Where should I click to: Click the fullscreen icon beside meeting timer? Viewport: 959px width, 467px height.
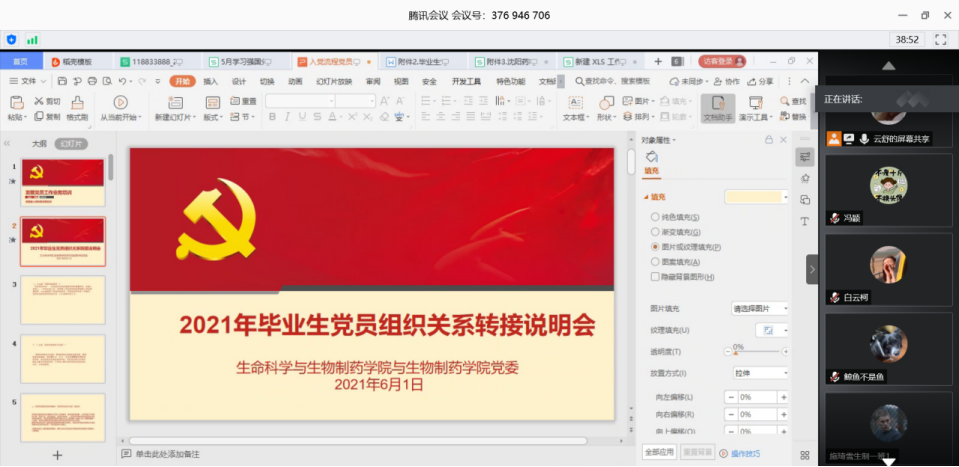click(x=941, y=40)
